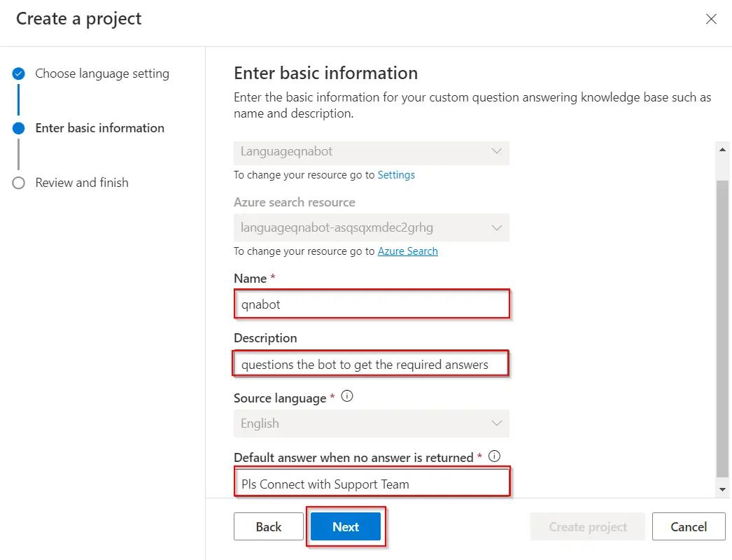The height and width of the screenshot is (560, 732).
Task: Click the completed Choose language setting checkmark
Action: tap(19, 73)
